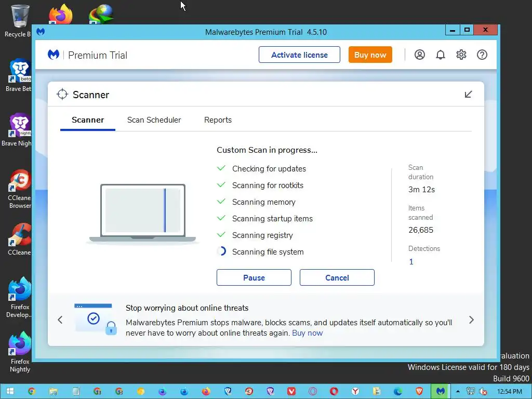
Task: Cancel the scan in progress
Action: click(337, 277)
